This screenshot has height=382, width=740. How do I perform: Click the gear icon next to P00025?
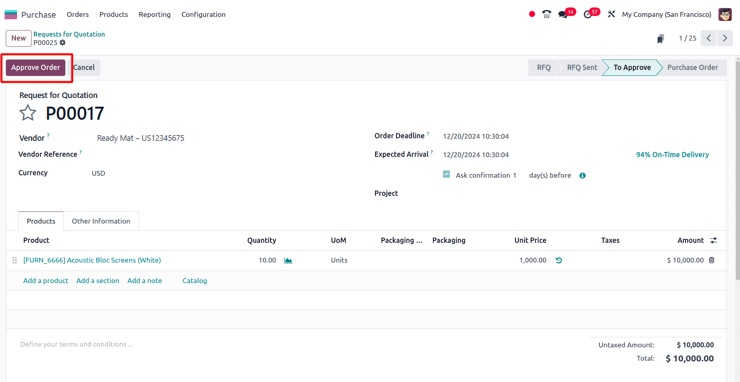pyautogui.click(x=62, y=42)
